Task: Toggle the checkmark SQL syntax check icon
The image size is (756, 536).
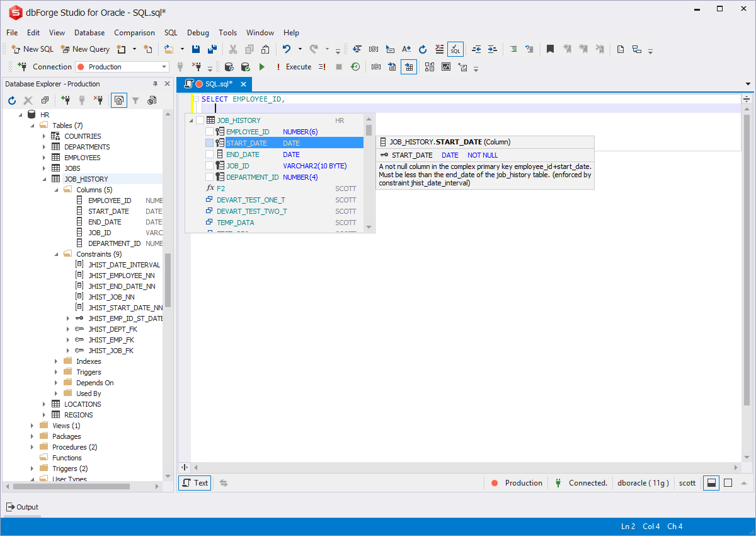Action: [x=455, y=49]
